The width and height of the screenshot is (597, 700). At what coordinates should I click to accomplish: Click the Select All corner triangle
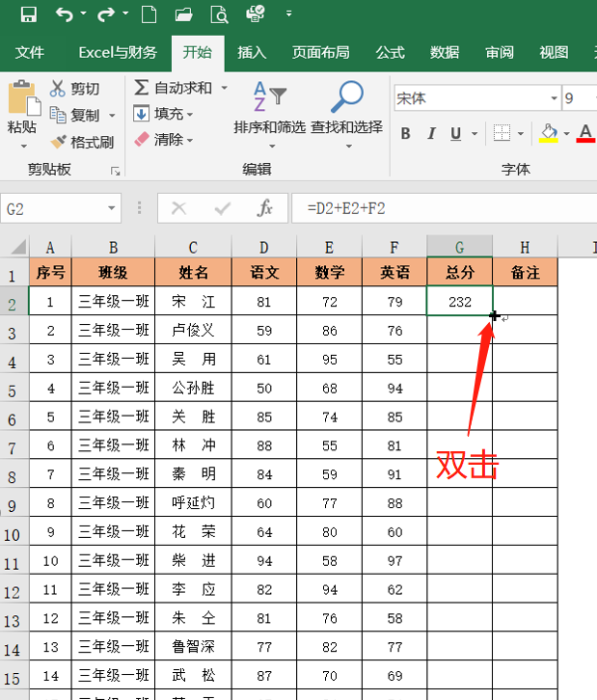(16, 247)
